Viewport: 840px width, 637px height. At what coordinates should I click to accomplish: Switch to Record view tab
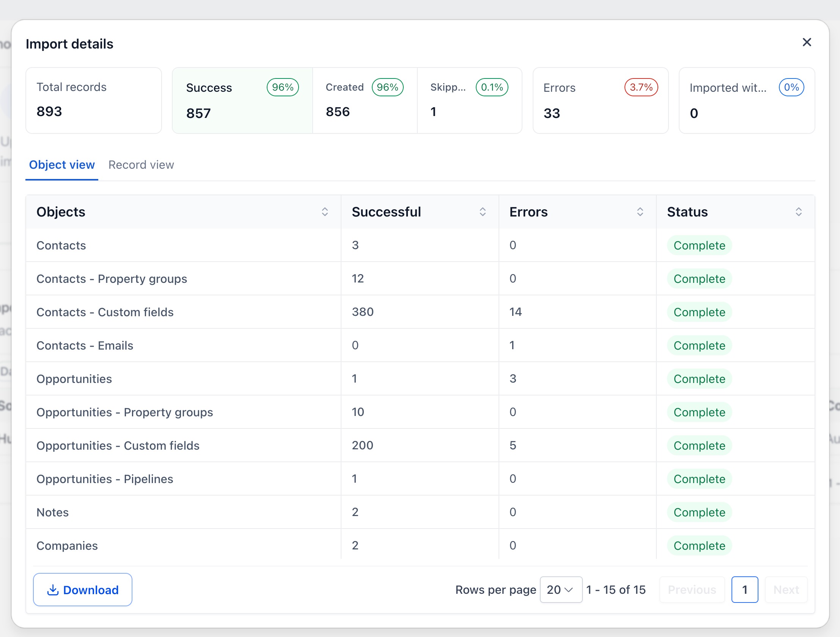141,165
